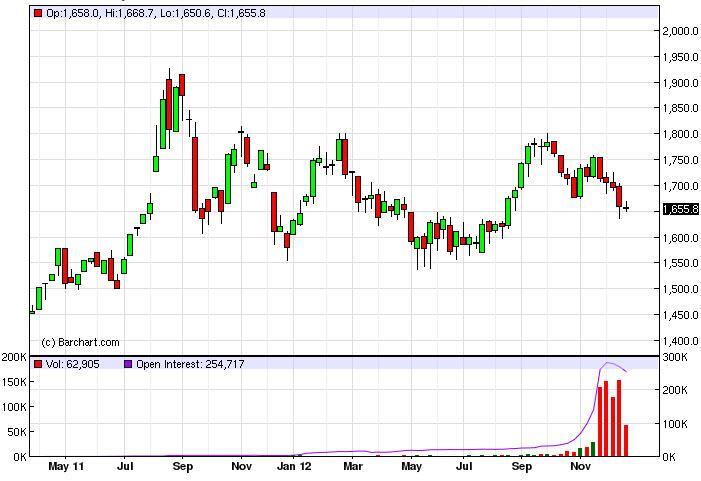Click the 1,400.0 price axis label

[680, 341]
